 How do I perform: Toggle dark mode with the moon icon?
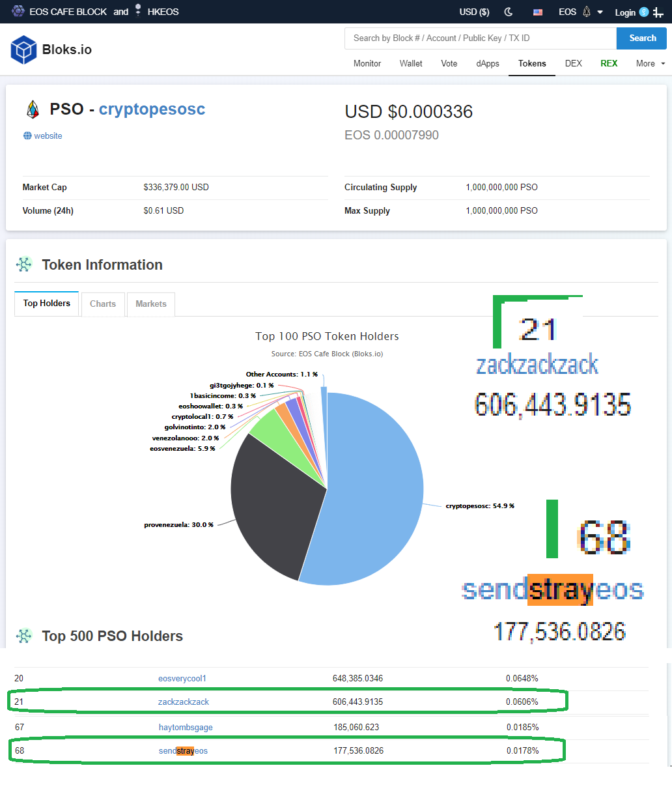click(x=509, y=12)
